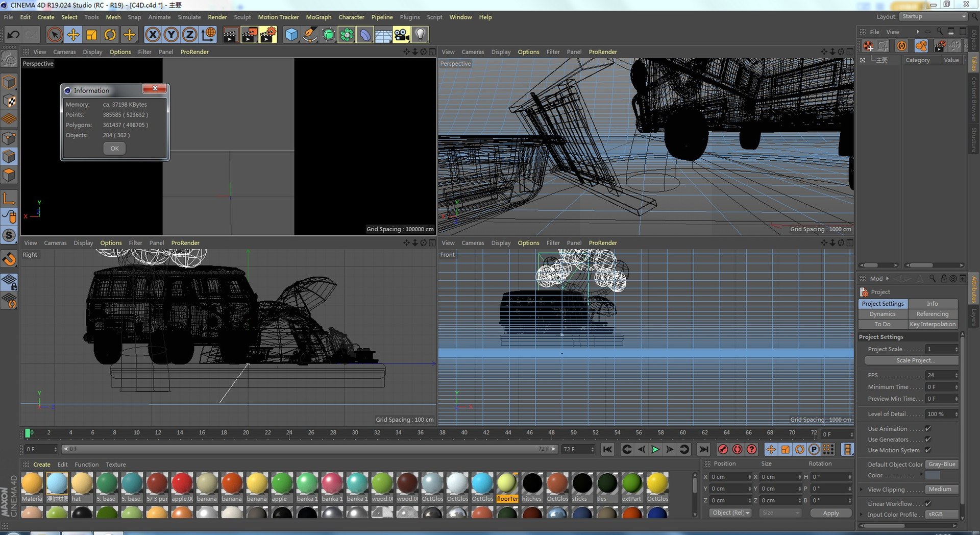This screenshot has width=980, height=535.
Task: Click OK in Information dialog
Action: click(x=114, y=149)
